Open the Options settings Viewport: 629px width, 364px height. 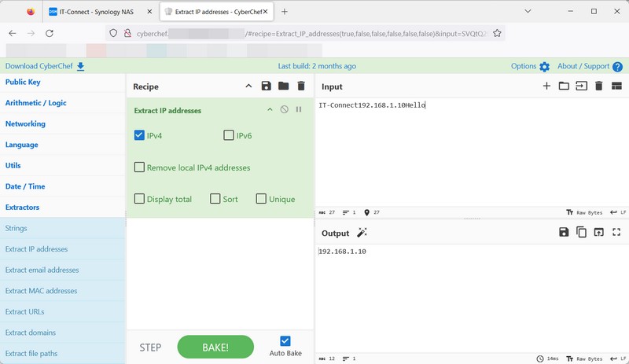click(x=530, y=66)
